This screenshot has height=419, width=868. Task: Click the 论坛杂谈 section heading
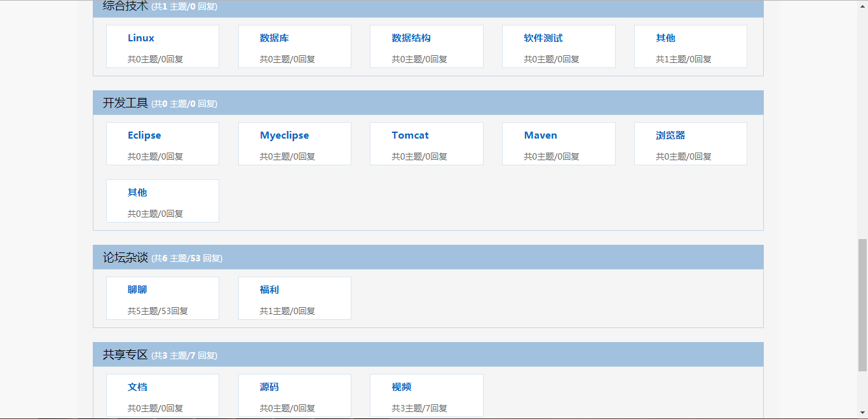(x=125, y=258)
